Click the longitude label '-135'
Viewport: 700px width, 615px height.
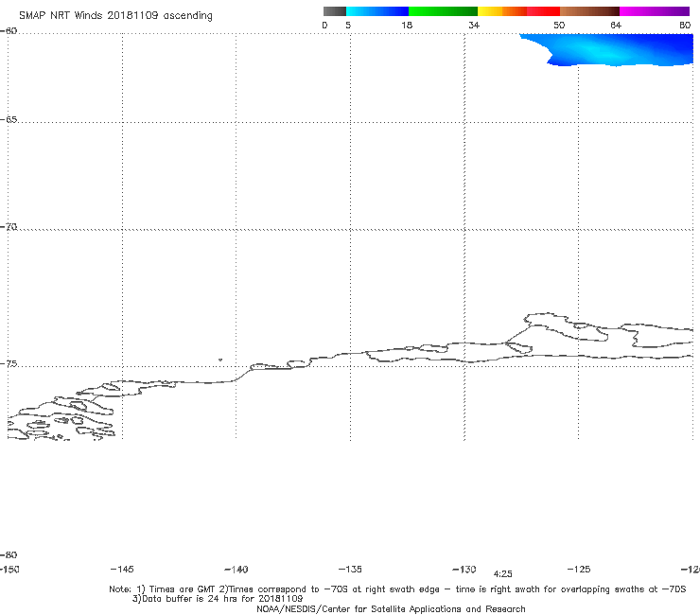[350, 569]
